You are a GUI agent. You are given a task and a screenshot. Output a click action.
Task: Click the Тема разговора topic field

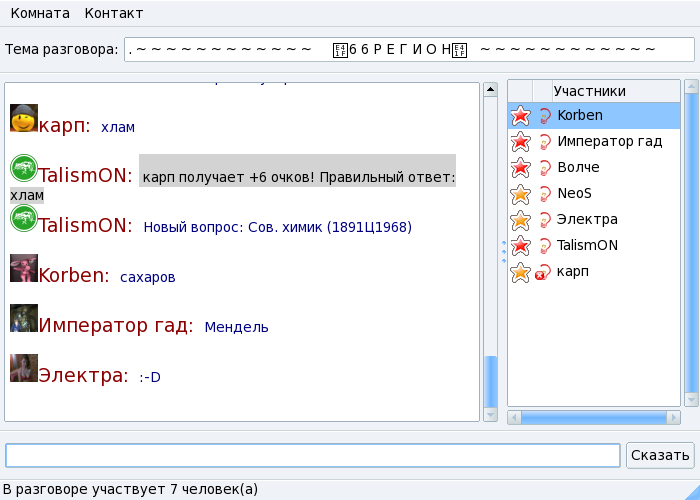(x=408, y=49)
